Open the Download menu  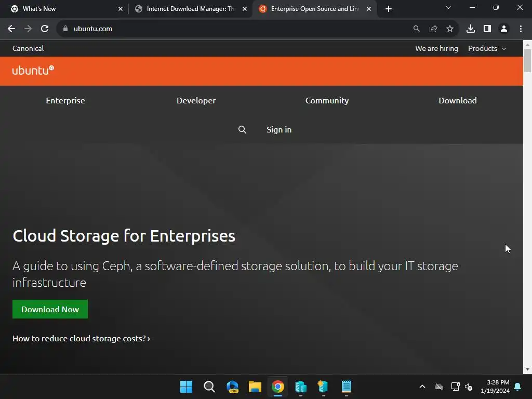click(x=458, y=100)
